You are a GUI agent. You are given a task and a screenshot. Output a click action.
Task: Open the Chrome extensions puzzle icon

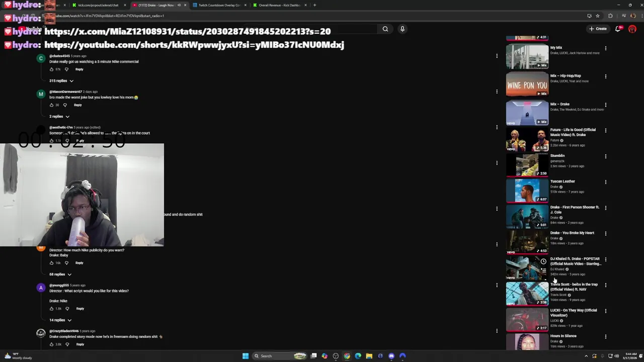611,16
